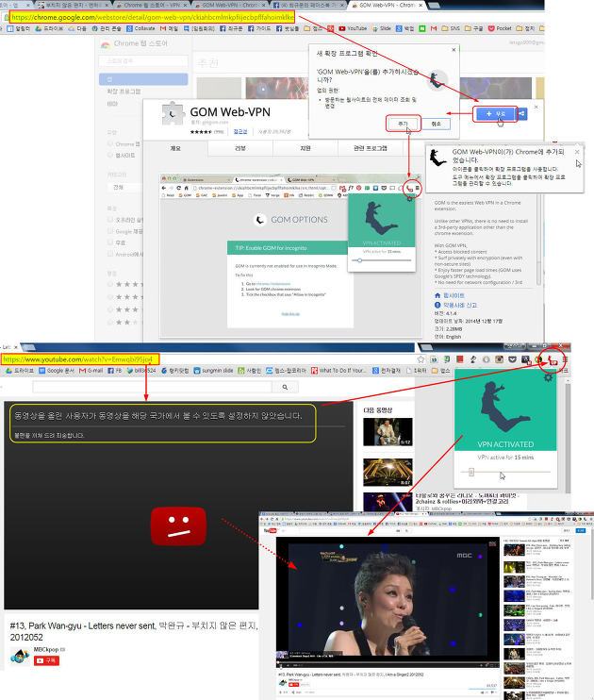The width and height of the screenshot is (594, 700).
Task: Click the 15 mins slider in preview screenshot
Action: point(360,260)
